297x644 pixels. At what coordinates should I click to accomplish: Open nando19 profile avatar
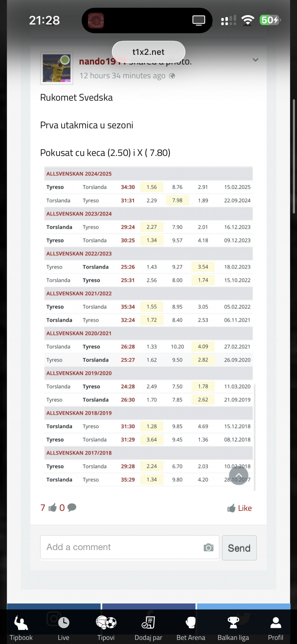[x=57, y=68]
